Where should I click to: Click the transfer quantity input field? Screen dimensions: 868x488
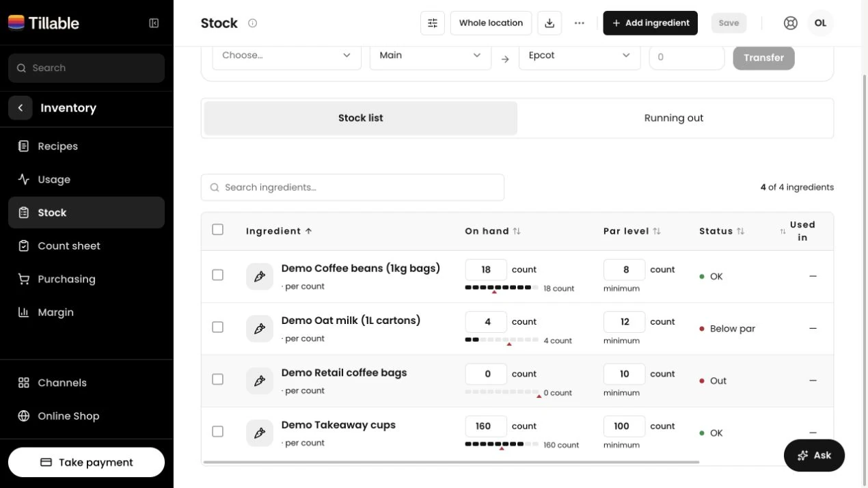click(x=686, y=57)
